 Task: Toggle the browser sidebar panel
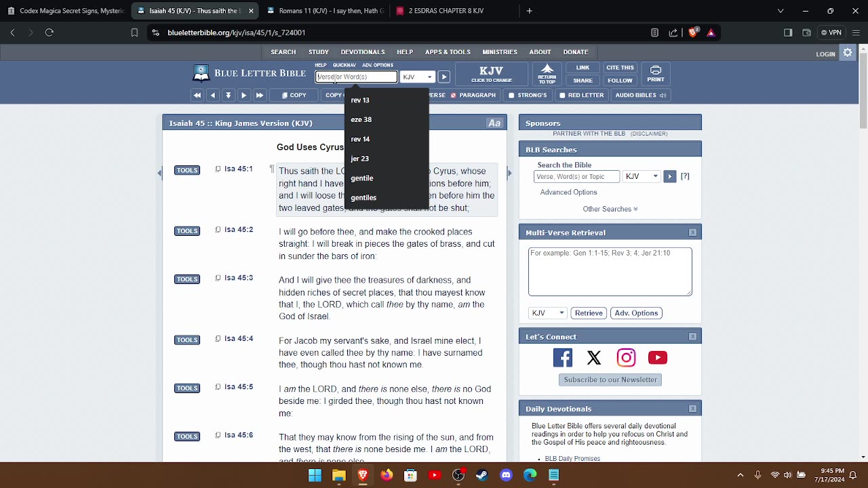788,33
